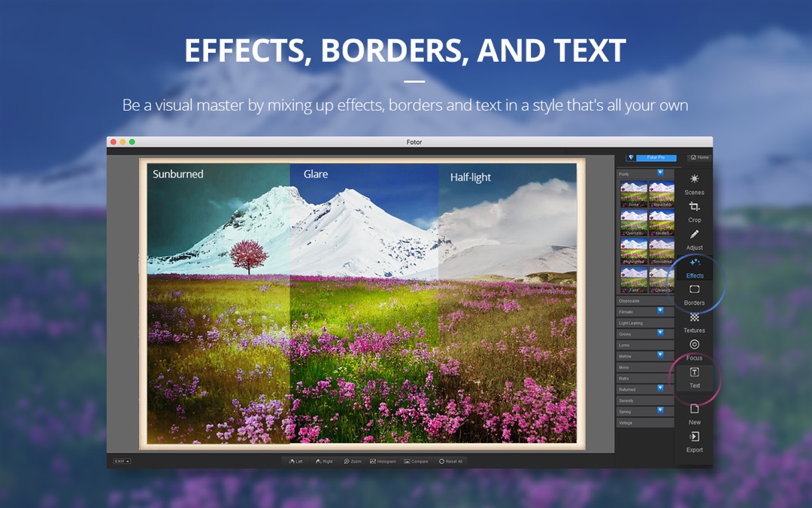
Task: Expand the Spring effects category
Action: pos(645,412)
